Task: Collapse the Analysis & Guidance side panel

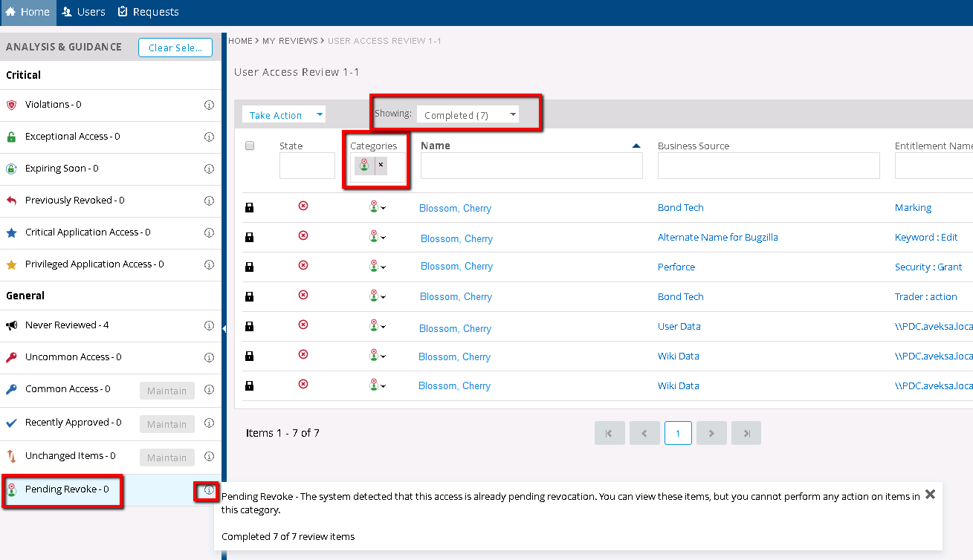Action: point(224,328)
